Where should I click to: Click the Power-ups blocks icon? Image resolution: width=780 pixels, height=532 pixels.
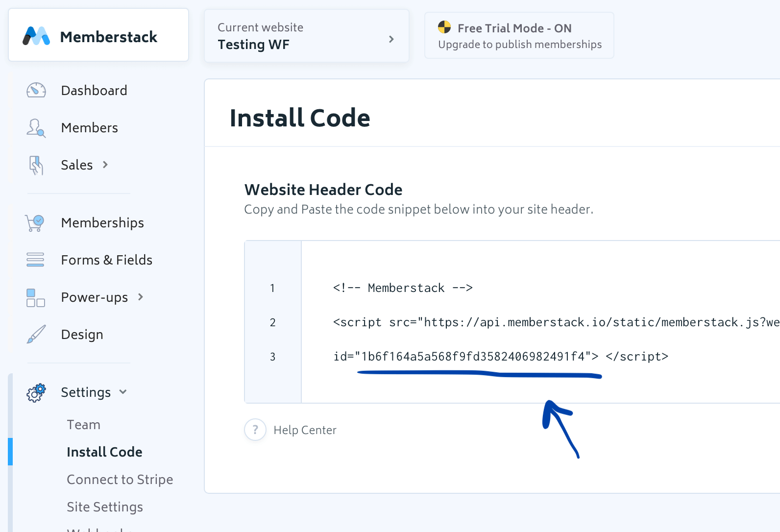tap(36, 297)
